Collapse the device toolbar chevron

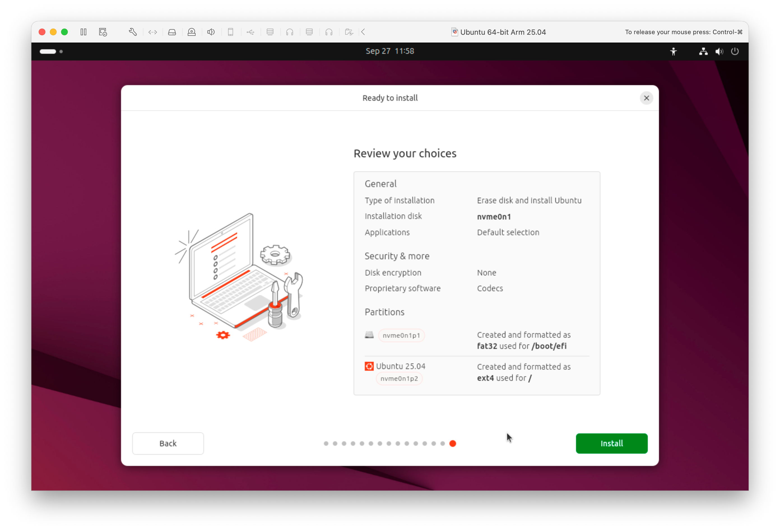pyautogui.click(x=363, y=32)
